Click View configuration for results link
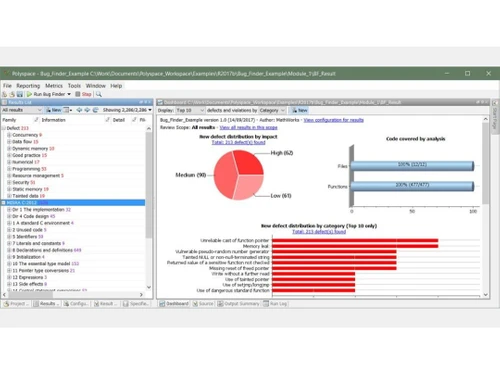The image size is (500, 375). tap(333, 120)
